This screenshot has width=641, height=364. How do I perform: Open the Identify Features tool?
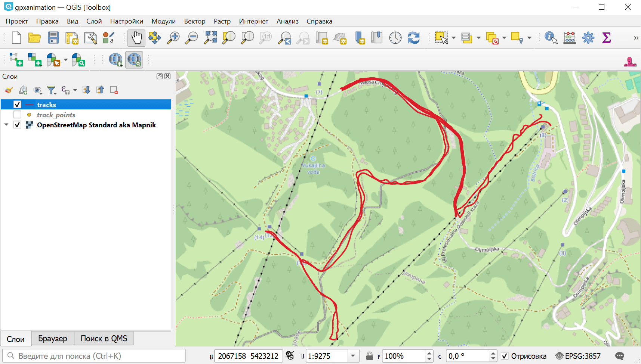pos(551,38)
